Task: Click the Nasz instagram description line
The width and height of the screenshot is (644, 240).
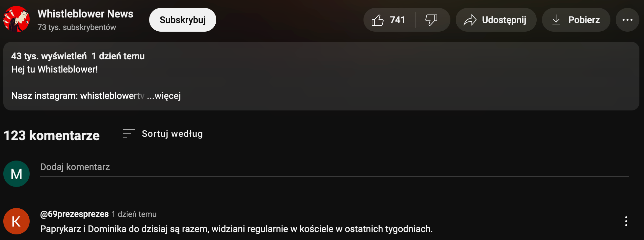Action: coord(78,96)
